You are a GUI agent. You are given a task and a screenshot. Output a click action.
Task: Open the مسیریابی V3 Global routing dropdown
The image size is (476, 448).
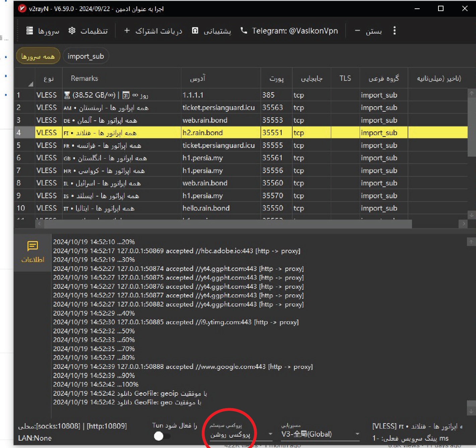320,434
